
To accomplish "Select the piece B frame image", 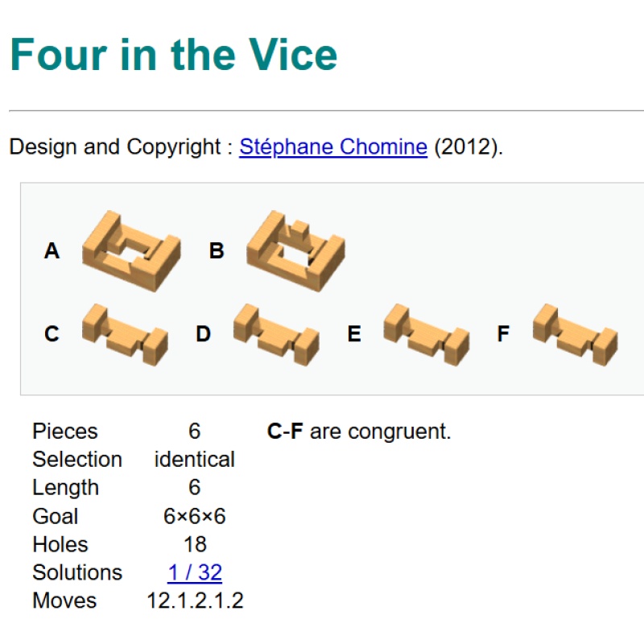I will click(295, 250).
